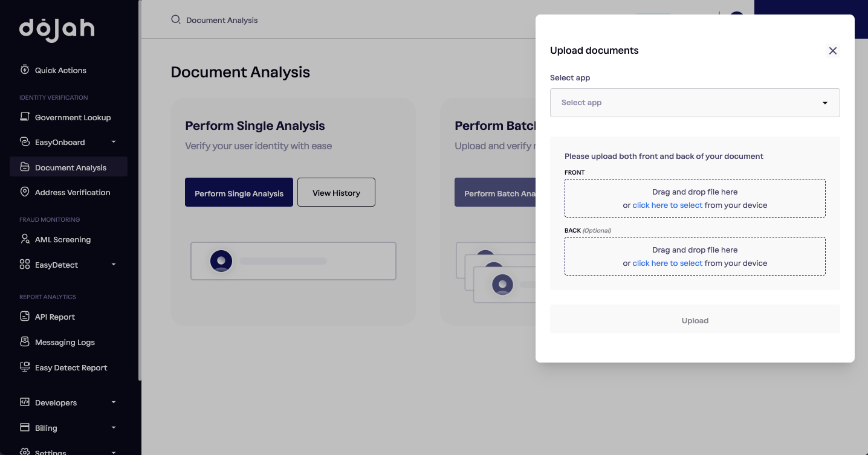This screenshot has height=455, width=868.
Task: Click the Address Verification pin icon
Action: click(25, 192)
